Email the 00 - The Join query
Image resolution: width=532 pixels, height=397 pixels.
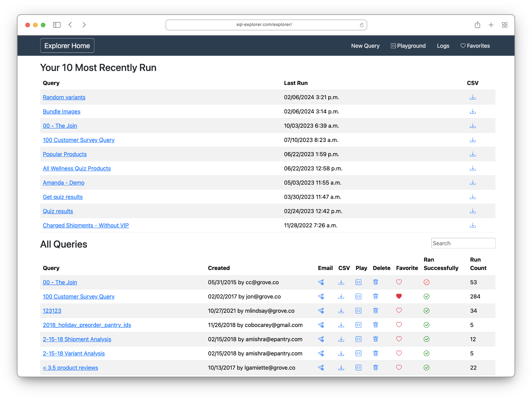point(321,282)
